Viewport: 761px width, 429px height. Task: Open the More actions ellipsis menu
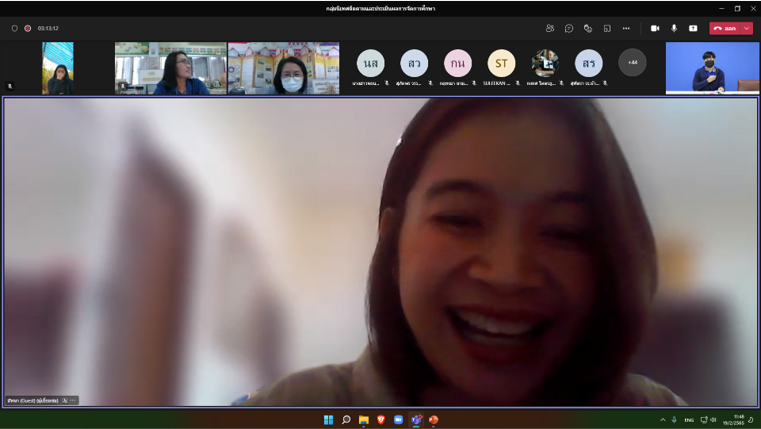point(626,28)
